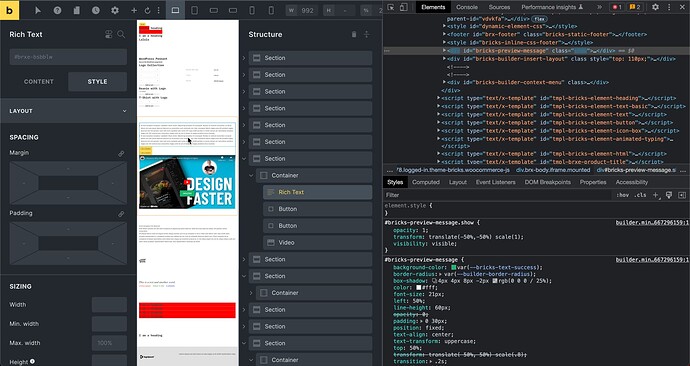
Task: Collapse the Container above Rich Text
Action: click(x=251, y=176)
